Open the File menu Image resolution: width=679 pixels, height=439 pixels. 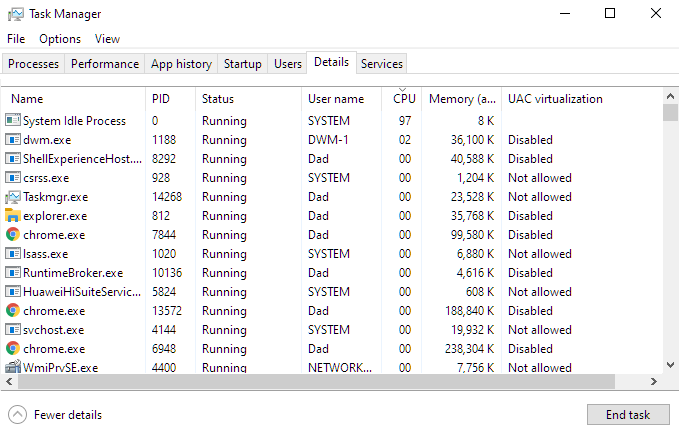point(16,39)
